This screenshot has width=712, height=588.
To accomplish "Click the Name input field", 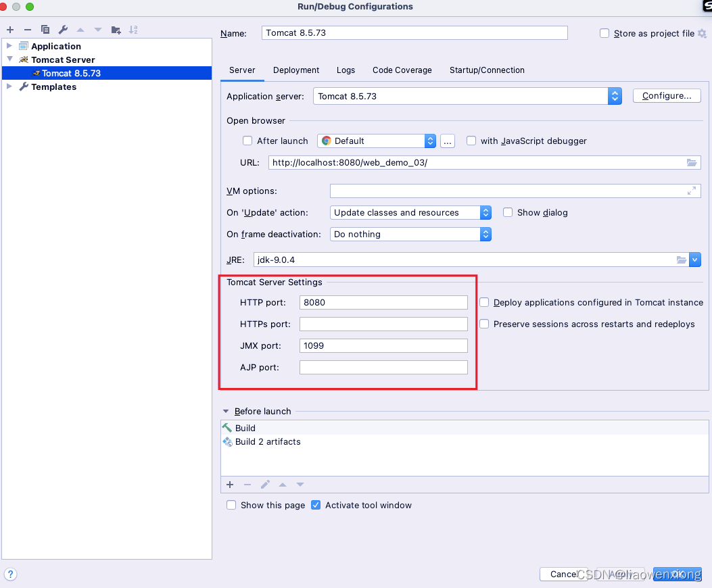I will pyautogui.click(x=414, y=32).
